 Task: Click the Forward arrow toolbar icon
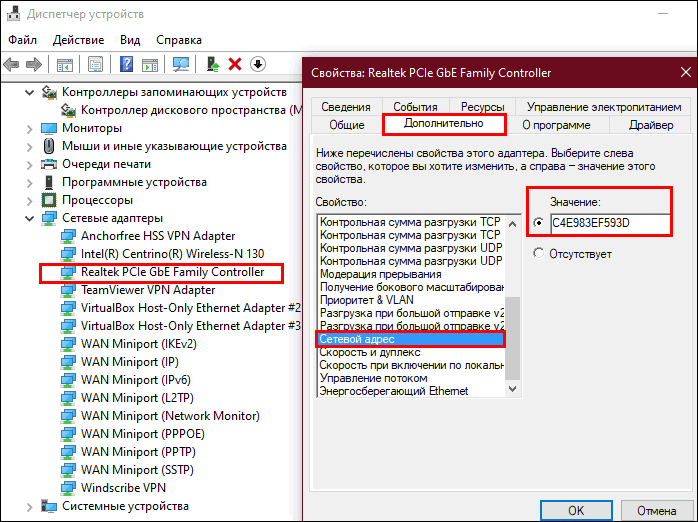pos(34,65)
